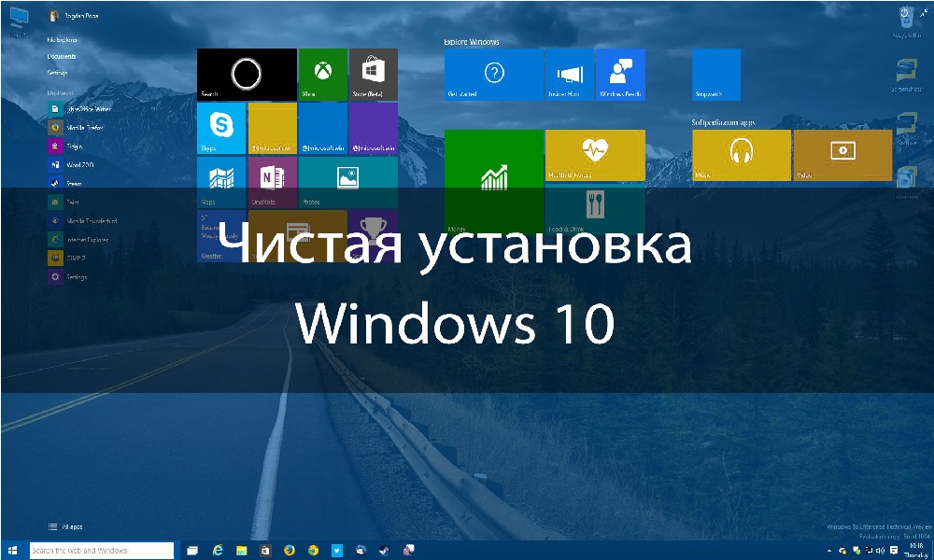Open the Insider Hub megaphone tile
This screenshot has height=560, width=934.
[x=570, y=75]
